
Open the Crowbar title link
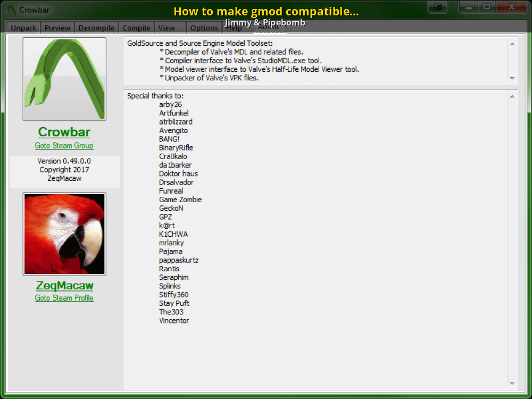click(x=64, y=132)
